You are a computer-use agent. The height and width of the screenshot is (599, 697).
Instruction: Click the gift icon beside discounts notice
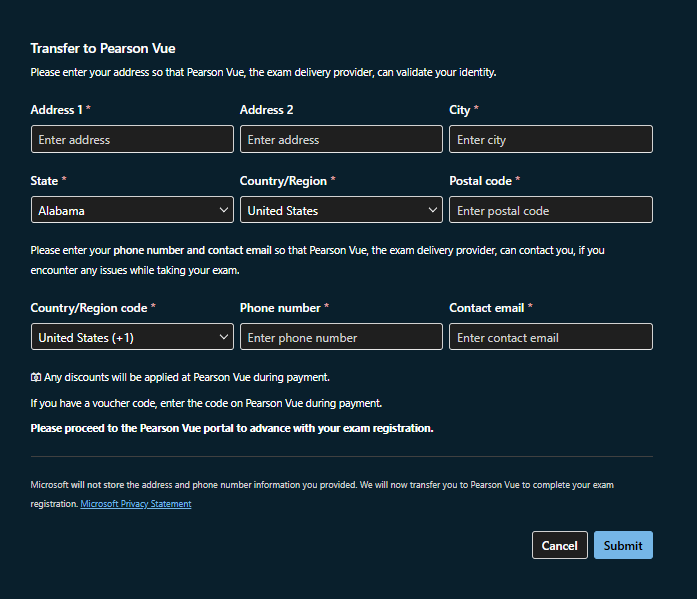[x=36, y=377]
